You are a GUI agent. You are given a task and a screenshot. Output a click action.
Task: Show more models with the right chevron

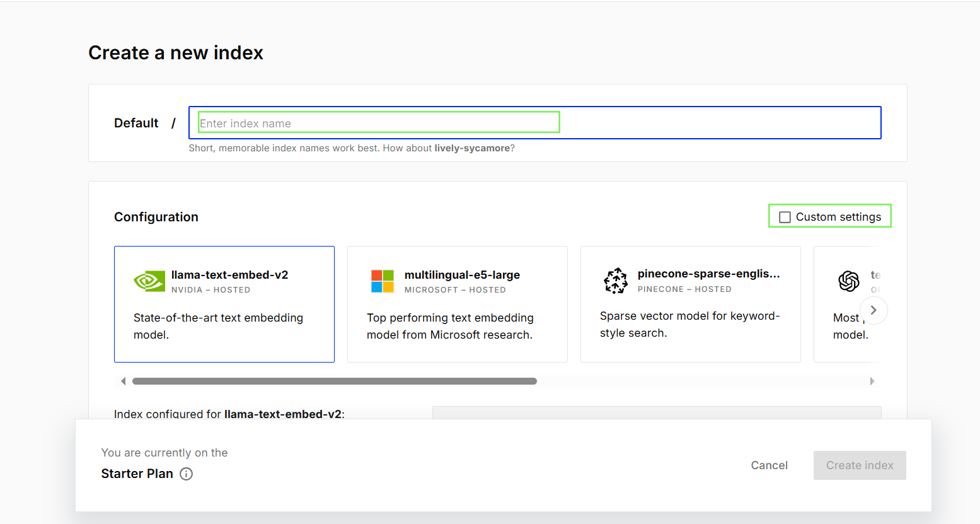point(873,310)
